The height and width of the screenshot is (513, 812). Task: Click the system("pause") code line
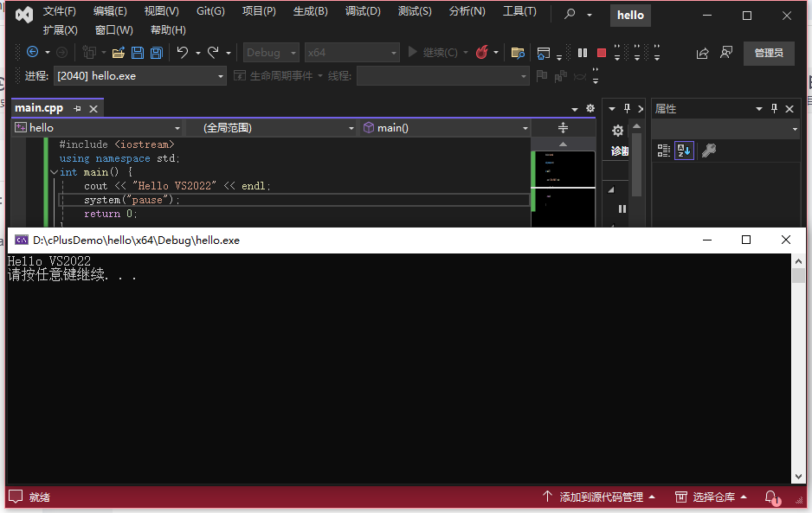click(132, 200)
